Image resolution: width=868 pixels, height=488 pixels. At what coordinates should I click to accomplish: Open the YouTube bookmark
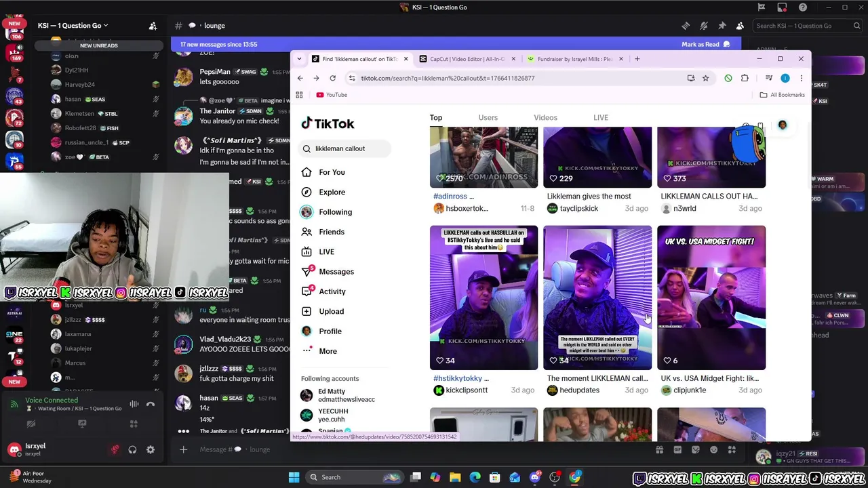(332, 95)
